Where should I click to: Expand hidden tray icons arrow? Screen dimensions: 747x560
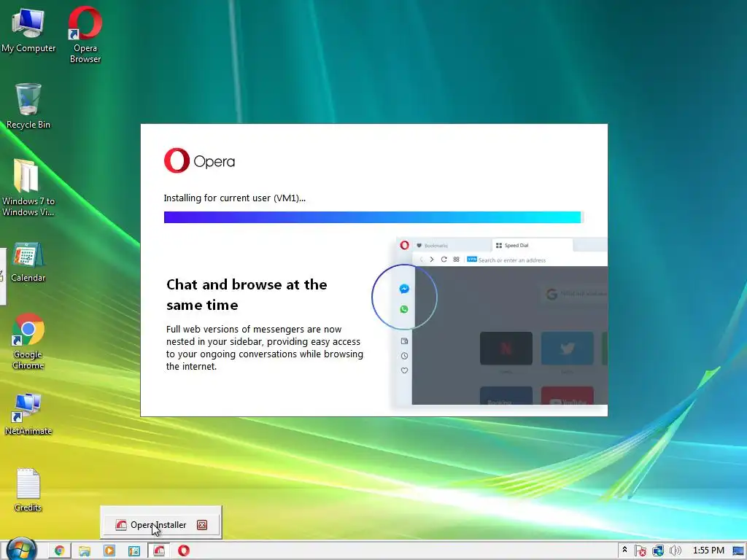pyautogui.click(x=624, y=550)
